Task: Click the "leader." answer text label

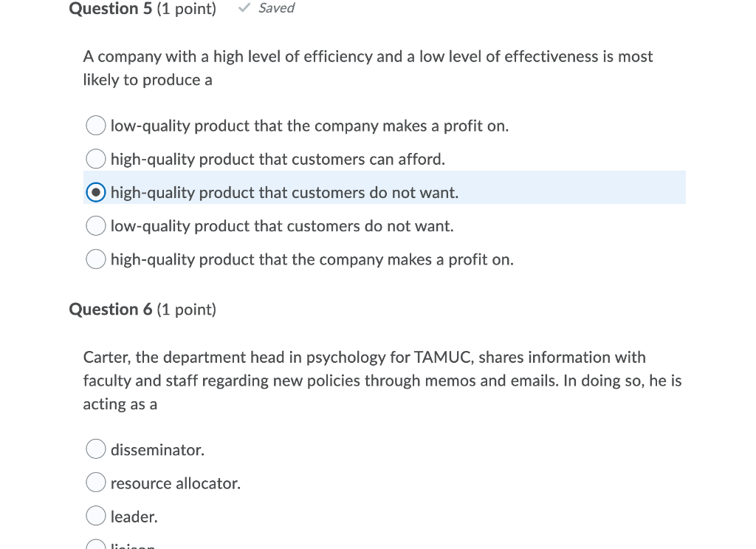Action: (134, 516)
